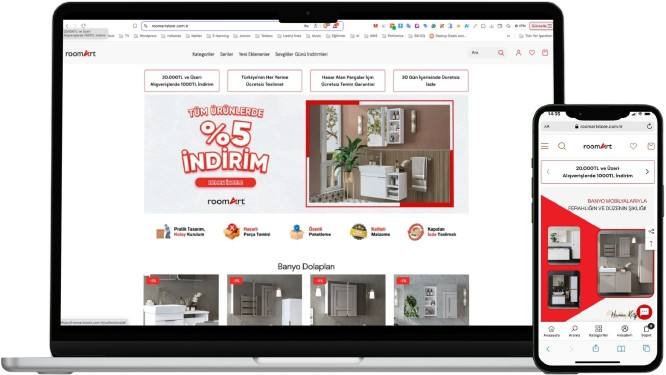
Task: Open the product thumbnail with the green plant
Action: coord(432,300)
